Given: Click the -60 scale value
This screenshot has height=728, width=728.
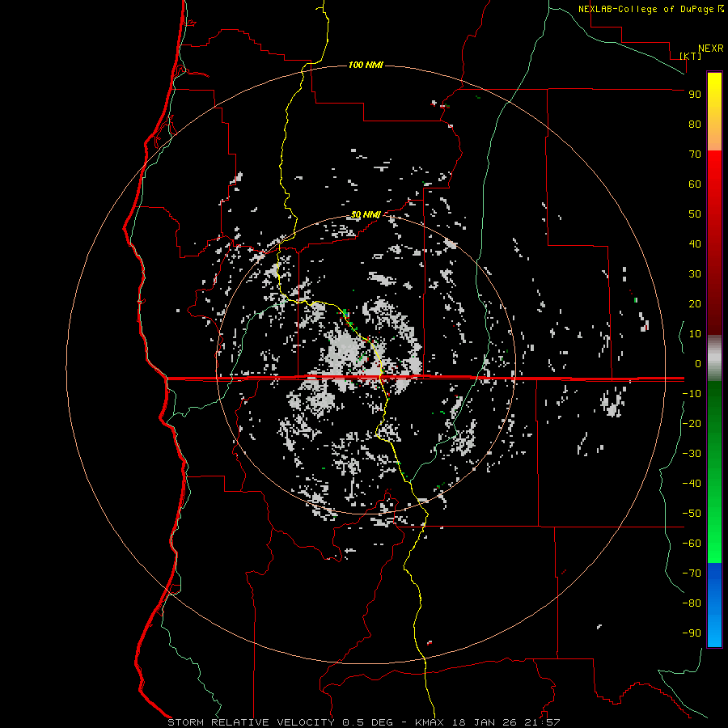Looking at the screenshot, I should click(692, 544).
